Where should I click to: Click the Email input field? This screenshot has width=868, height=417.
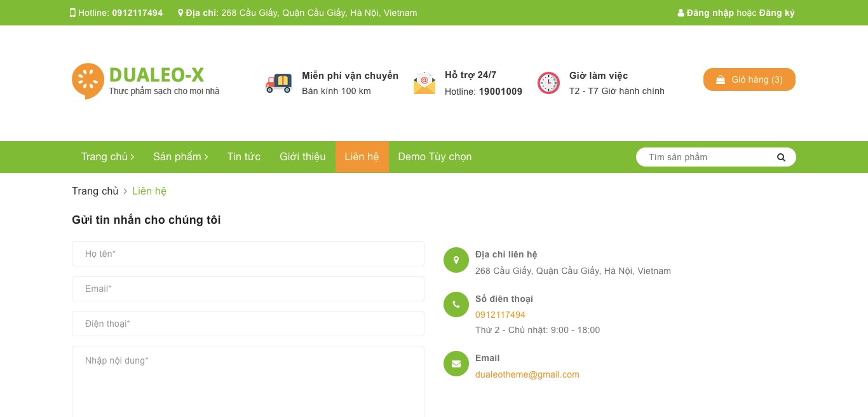coord(248,289)
